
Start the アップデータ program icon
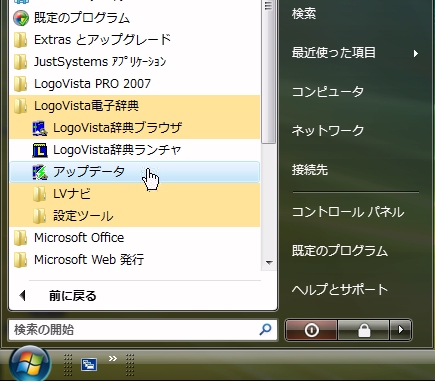[40, 172]
